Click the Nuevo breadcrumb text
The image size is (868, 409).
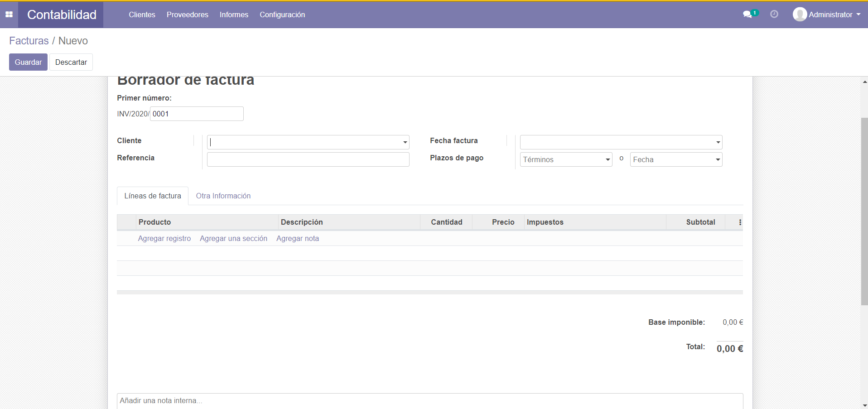click(73, 41)
